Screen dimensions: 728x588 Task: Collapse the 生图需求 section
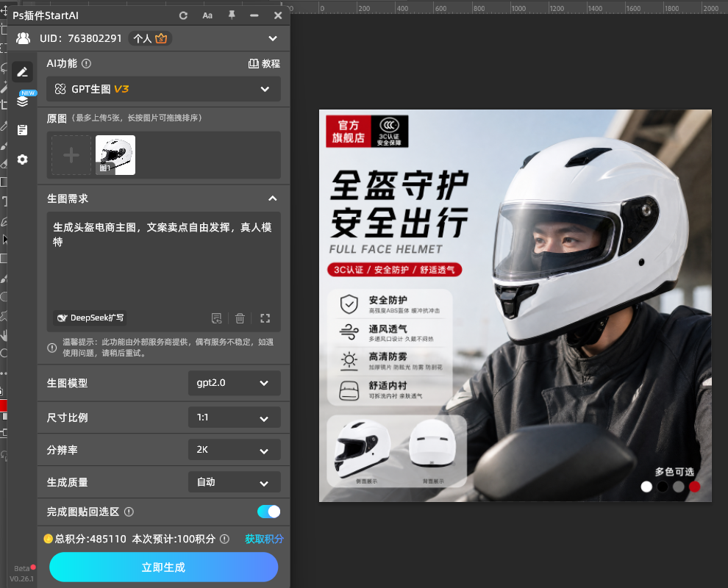273,198
